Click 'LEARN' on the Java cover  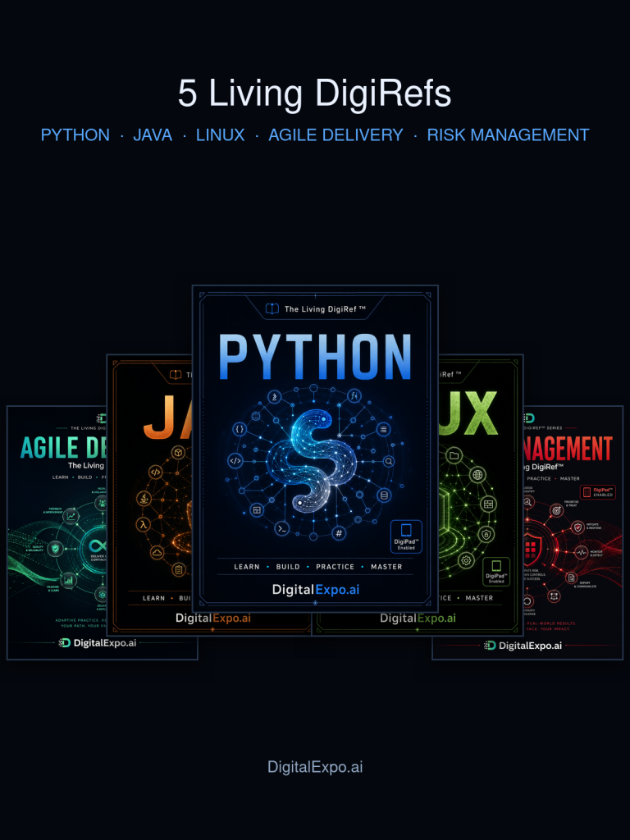pos(153,598)
